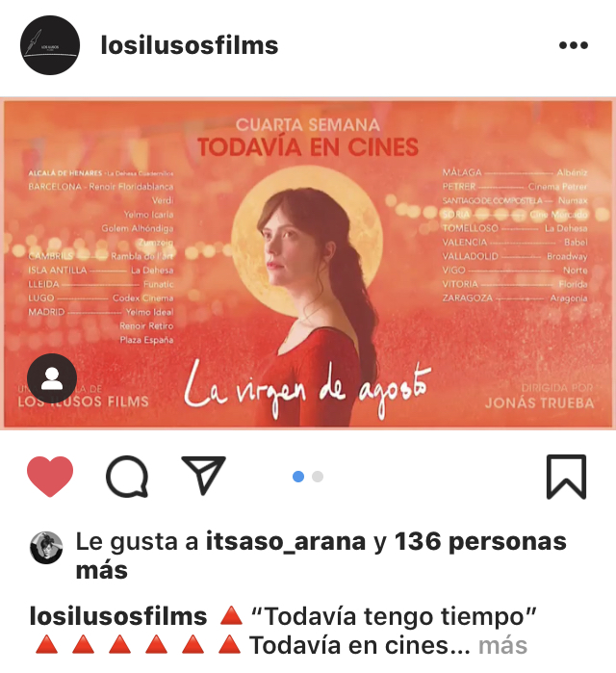The width and height of the screenshot is (616, 673).
Task: Unlike the post via red heart icon
Action: pyautogui.click(x=50, y=476)
